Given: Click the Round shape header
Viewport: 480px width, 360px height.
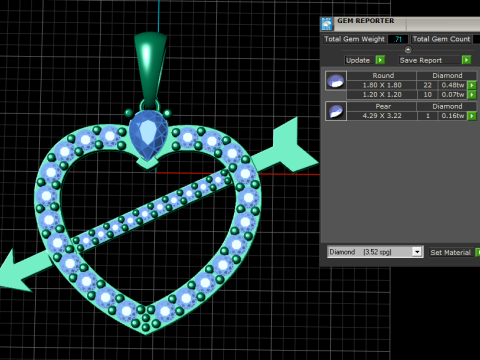Looking at the screenshot, I should pyautogui.click(x=383, y=76).
